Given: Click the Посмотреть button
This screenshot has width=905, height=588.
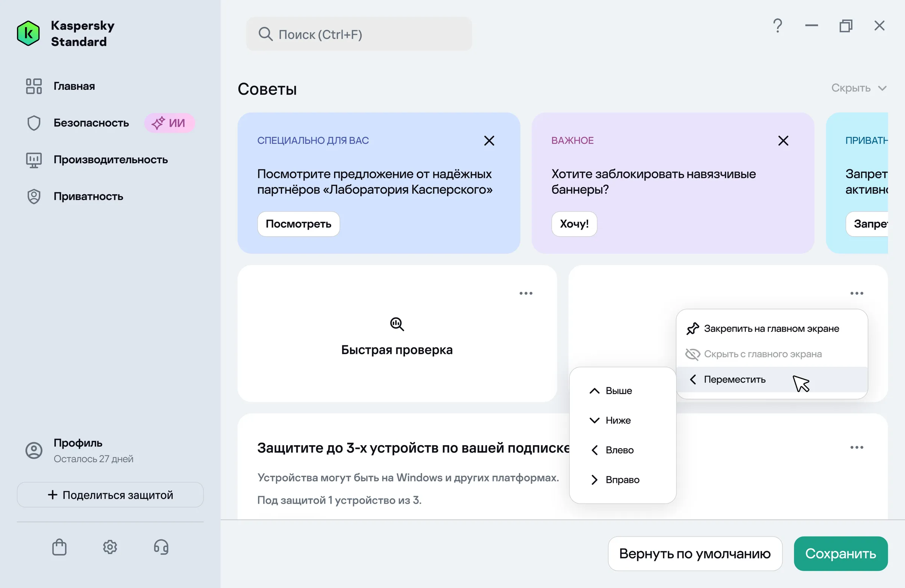Looking at the screenshot, I should (x=299, y=224).
